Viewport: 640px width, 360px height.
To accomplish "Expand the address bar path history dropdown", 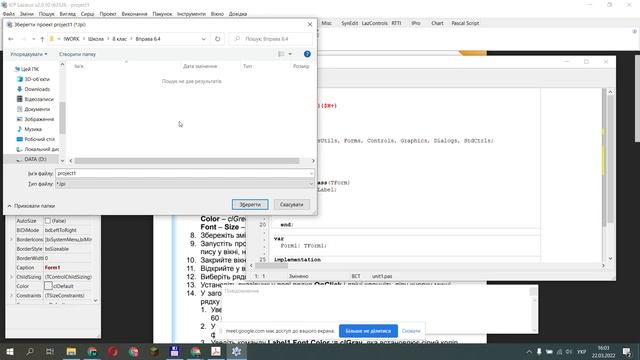I will (203, 39).
